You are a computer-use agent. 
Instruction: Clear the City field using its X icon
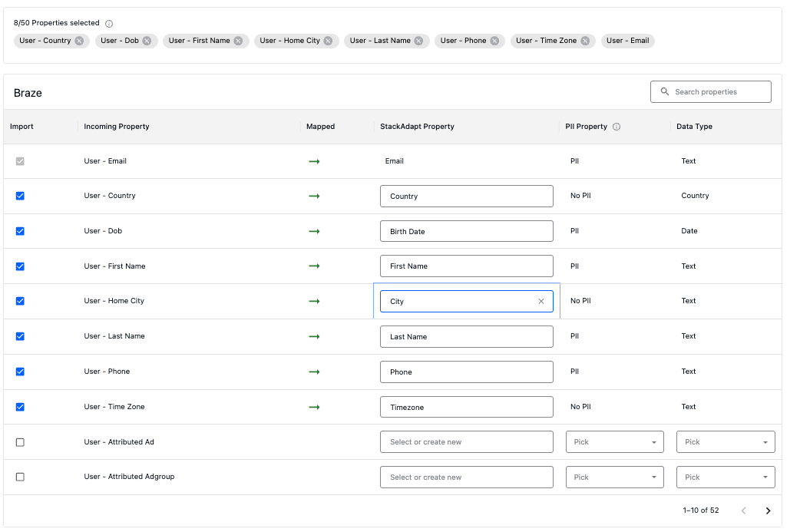540,301
